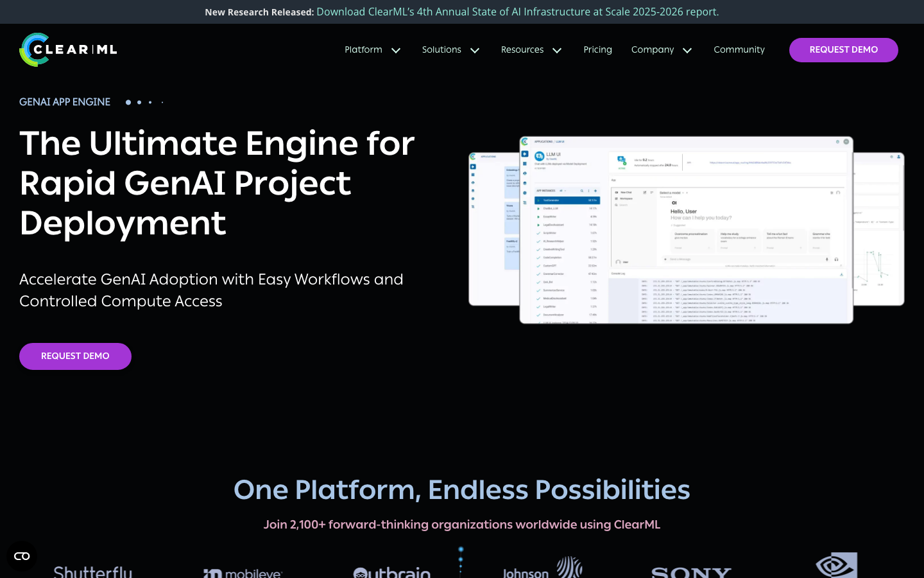View the right chart screenshot

[878, 229]
